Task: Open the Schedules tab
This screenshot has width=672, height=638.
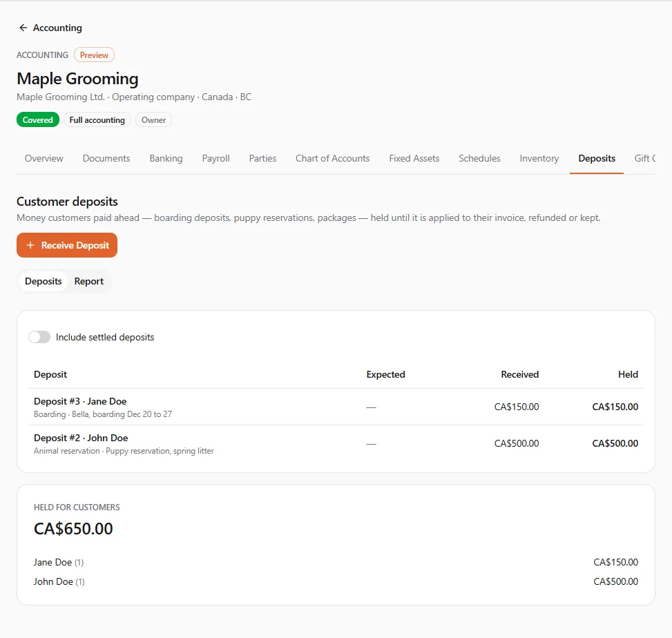Action: click(479, 159)
